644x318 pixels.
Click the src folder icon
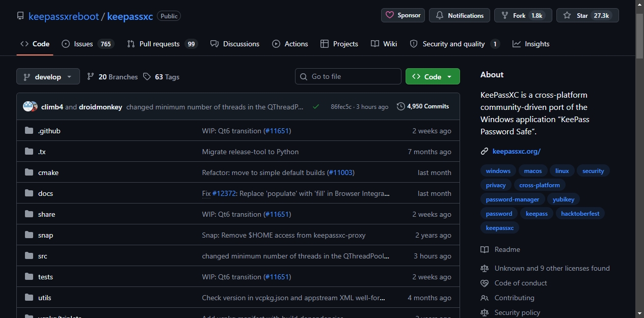pos(29,256)
